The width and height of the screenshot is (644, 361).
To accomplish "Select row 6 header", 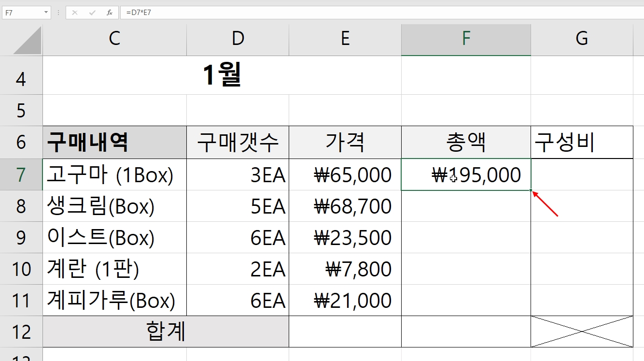I will pos(21,142).
